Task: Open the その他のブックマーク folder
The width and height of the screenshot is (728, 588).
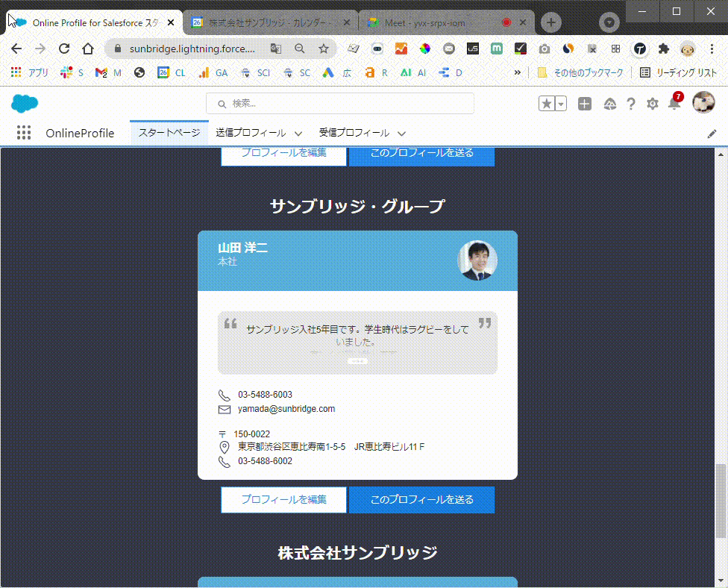Action: [580, 72]
